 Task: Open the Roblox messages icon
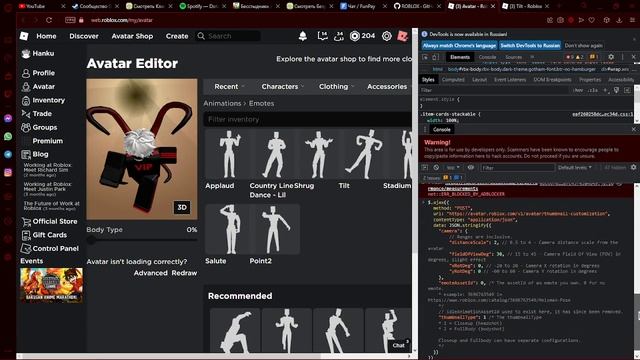322,36
